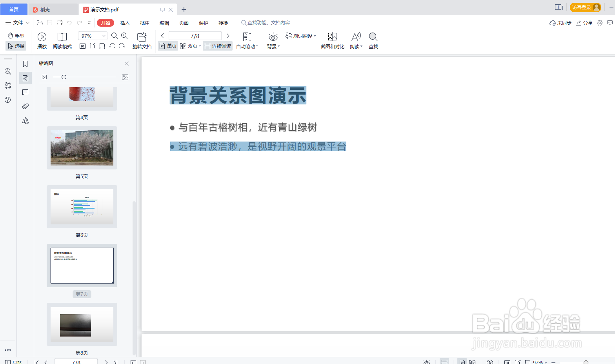This screenshot has width=615, height=364.
Task: Click the search functions box (查找功能)
Action: 266,23
